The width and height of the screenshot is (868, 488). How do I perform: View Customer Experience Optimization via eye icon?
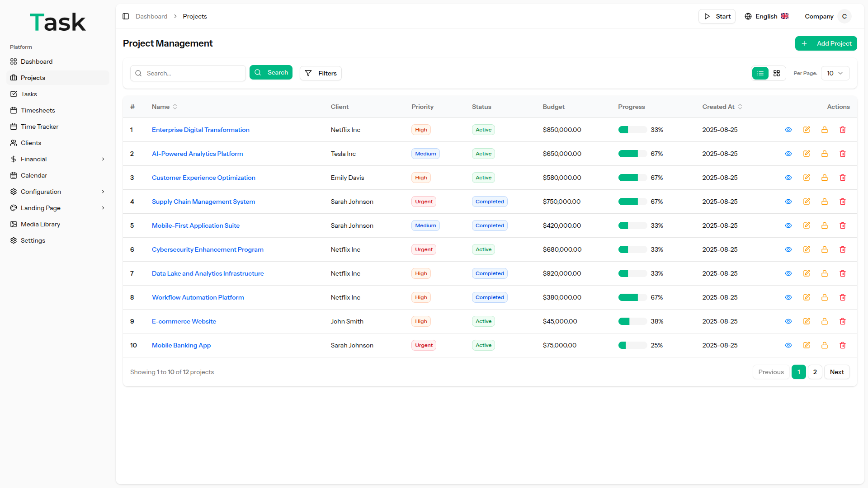(788, 178)
